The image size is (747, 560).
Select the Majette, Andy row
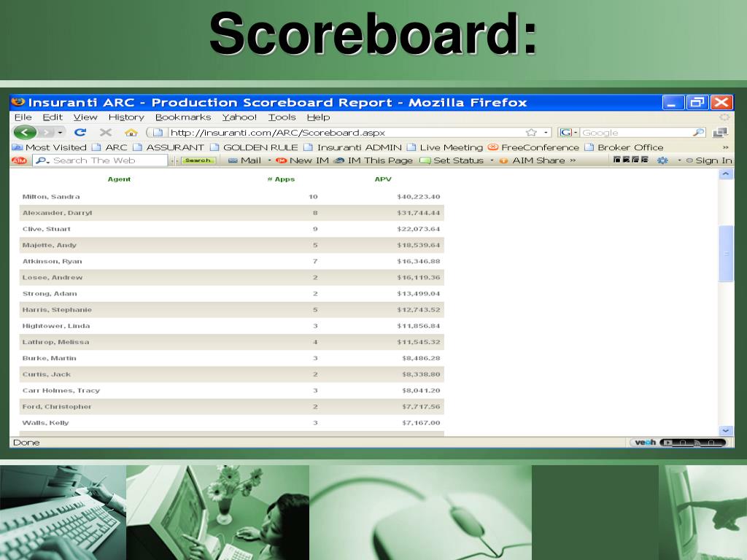[231, 245]
